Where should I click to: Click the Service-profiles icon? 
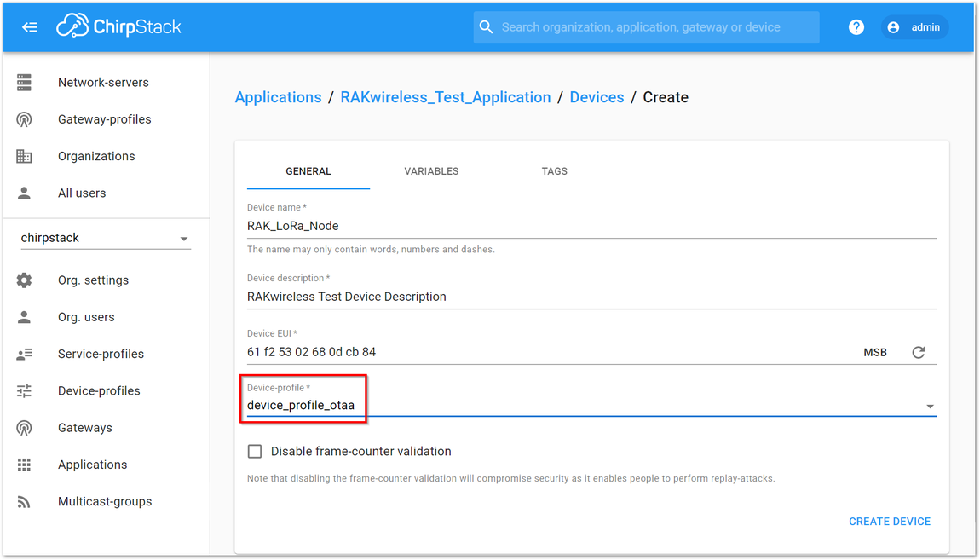(x=25, y=354)
